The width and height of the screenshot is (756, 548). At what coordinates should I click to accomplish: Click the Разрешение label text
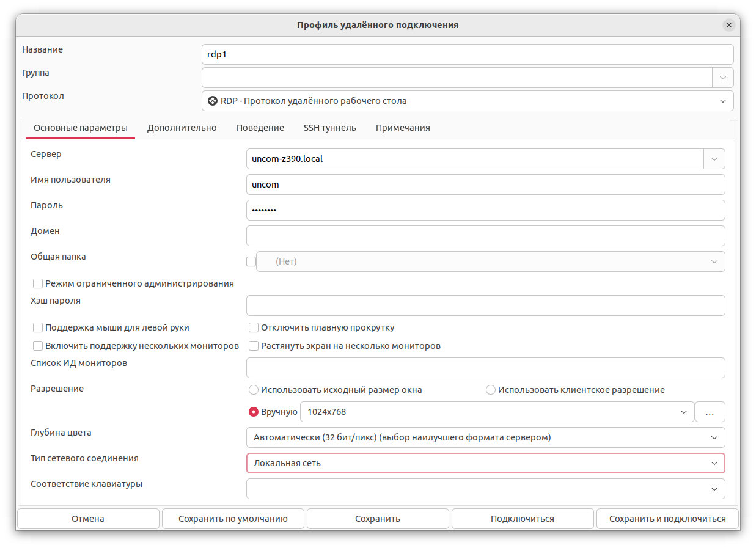(57, 389)
